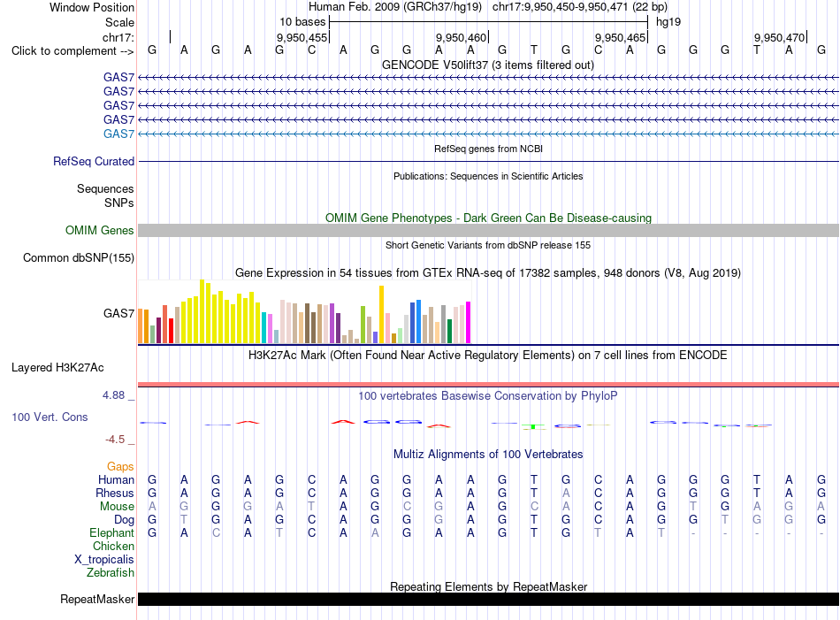
Task: Open the light-blue GAS7 transcript label
Action: point(118,134)
